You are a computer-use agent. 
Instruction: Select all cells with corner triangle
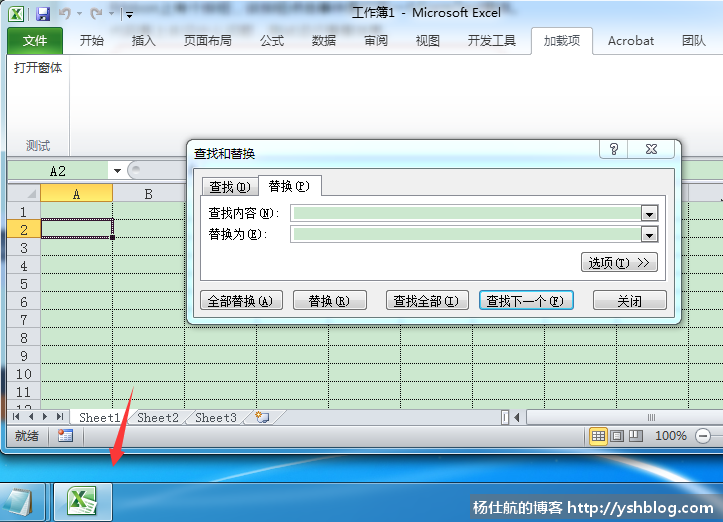click(24, 193)
